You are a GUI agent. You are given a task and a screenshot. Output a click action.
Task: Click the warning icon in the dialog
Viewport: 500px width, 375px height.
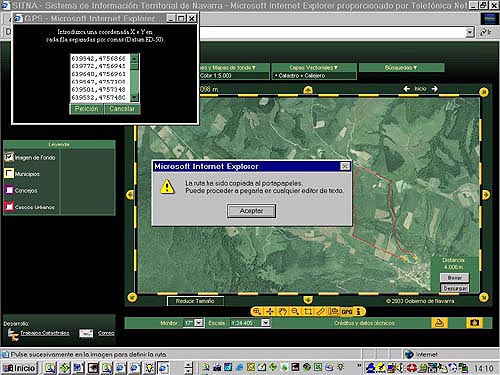[x=167, y=187]
